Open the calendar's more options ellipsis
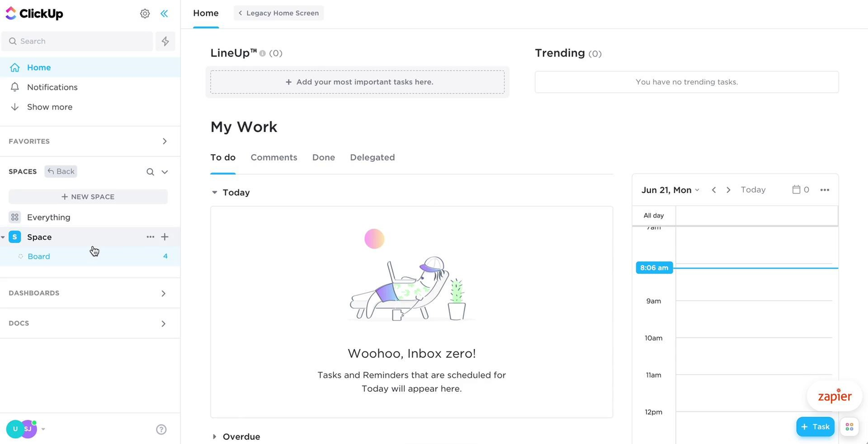Image resolution: width=868 pixels, height=444 pixels. 825,189
